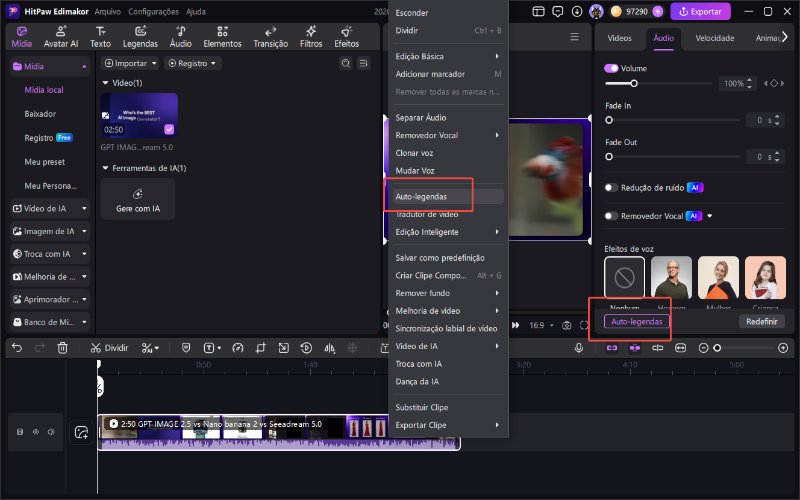Viewport: 800px width, 500px height.
Task: Toggle the purple magnetic snap icon
Action: pos(635,348)
